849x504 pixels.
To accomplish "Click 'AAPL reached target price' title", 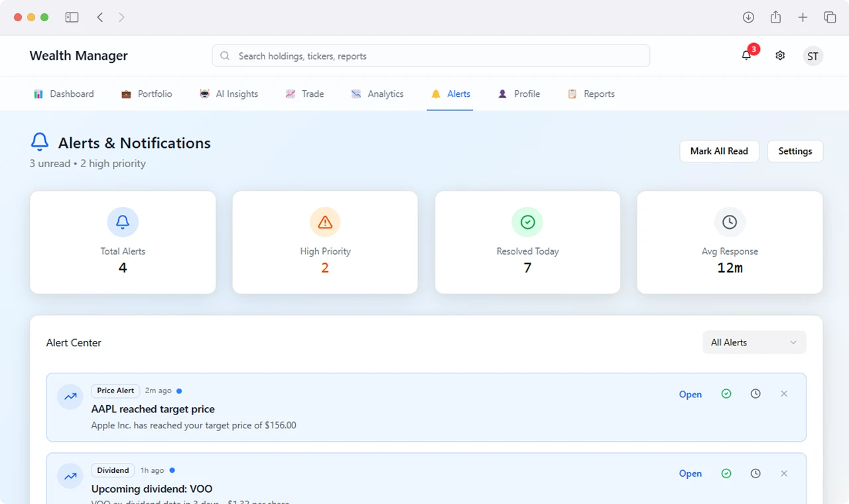I will (x=153, y=409).
